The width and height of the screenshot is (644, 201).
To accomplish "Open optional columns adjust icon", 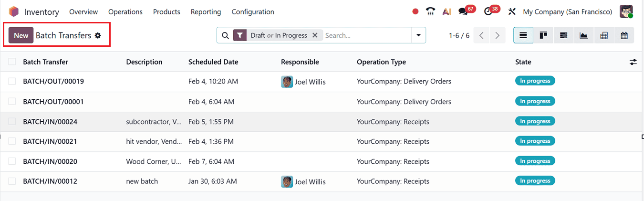I will coord(633,62).
